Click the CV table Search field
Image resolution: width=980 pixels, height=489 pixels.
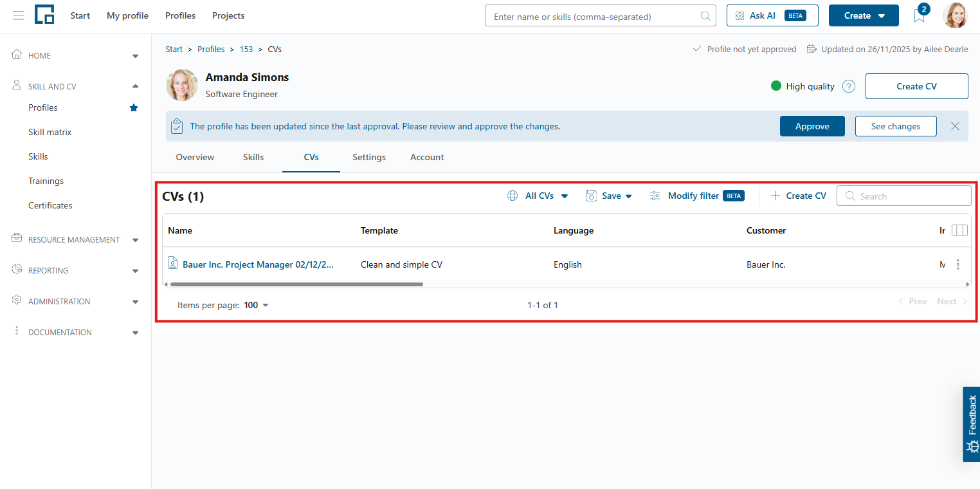903,196
